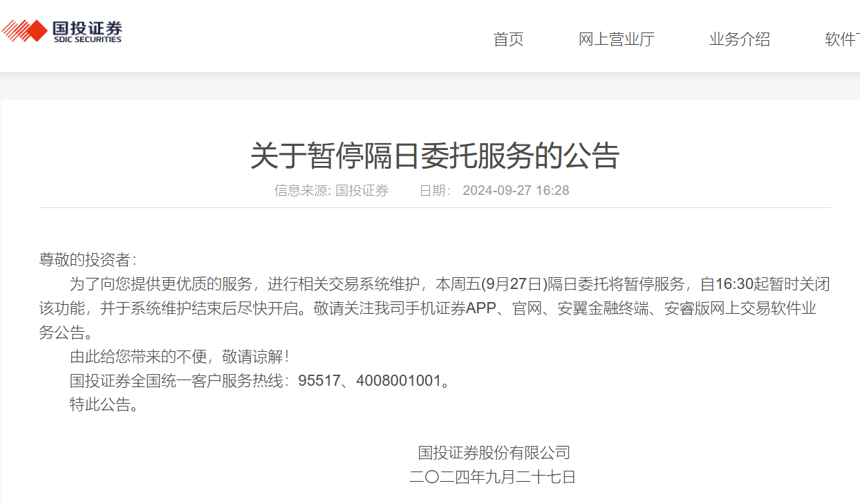Click the text 手机证券APP in the paragraph

coord(451,308)
